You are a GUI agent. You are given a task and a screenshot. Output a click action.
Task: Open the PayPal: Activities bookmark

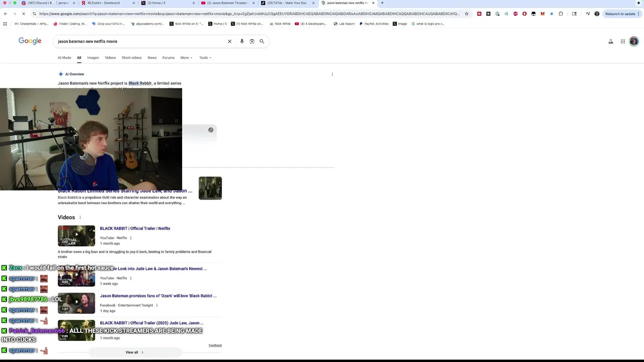[374, 24]
